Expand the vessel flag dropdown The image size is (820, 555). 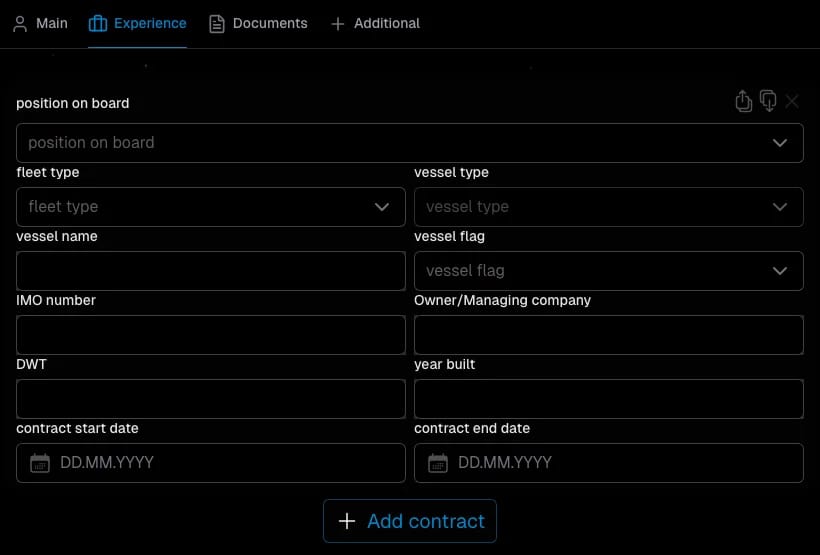(608, 271)
